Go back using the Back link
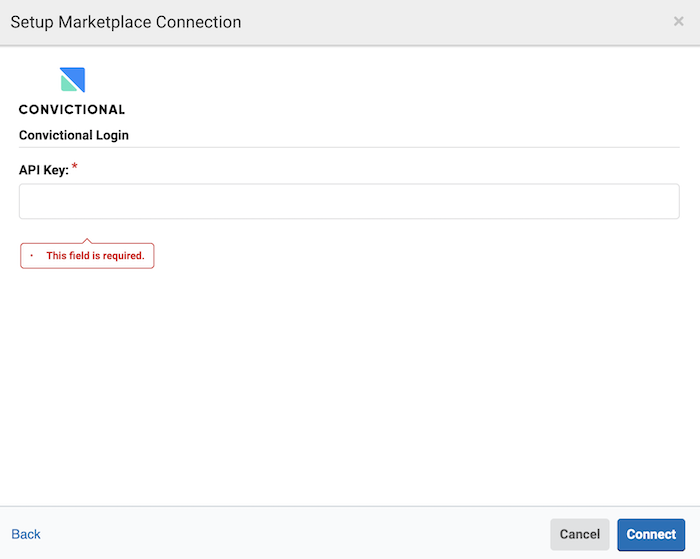 [26, 534]
